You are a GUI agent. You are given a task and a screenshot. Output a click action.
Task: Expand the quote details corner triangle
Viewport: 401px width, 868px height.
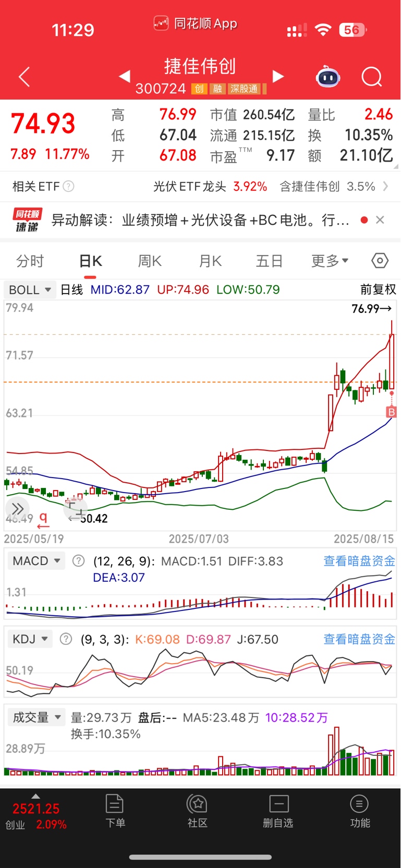tap(396, 167)
